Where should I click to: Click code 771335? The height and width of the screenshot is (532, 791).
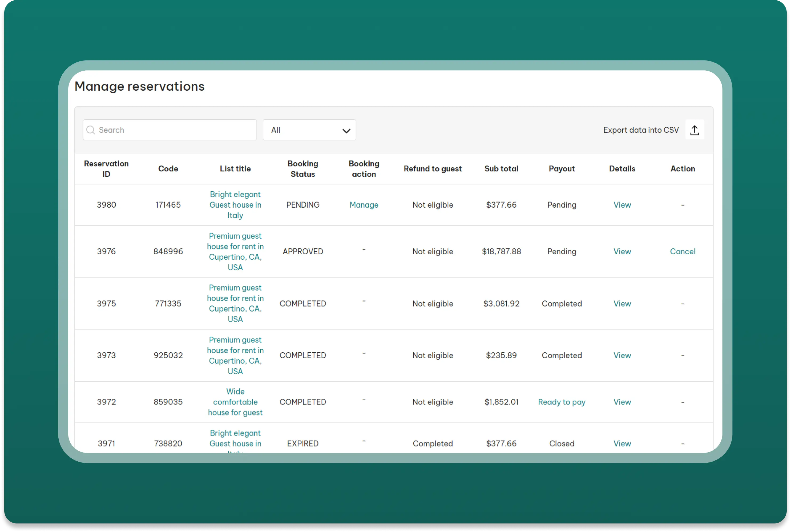168,304
